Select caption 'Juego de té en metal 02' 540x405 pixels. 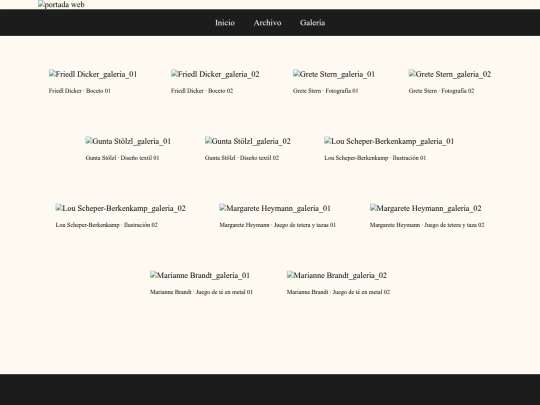[x=361, y=292]
